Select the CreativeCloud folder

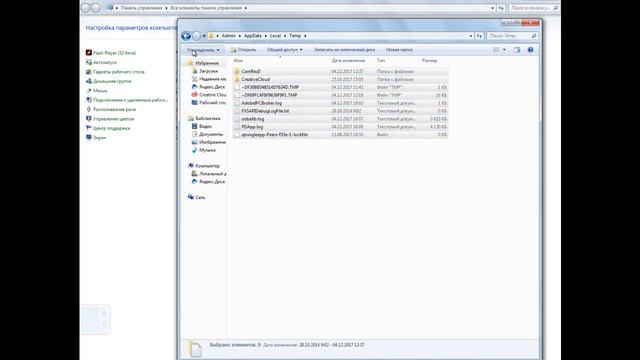tap(341, 79)
